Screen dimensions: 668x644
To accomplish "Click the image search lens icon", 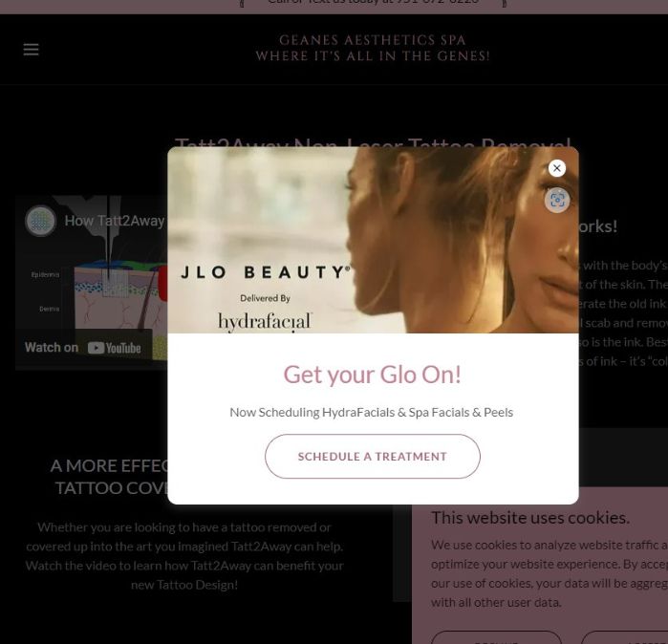I will click(x=557, y=200).
